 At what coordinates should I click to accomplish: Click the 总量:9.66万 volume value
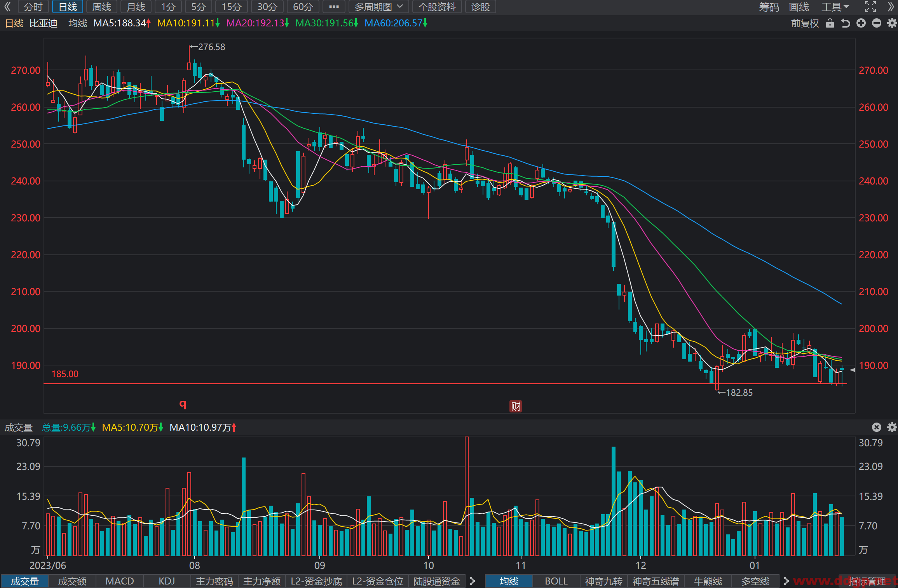coord(69,428)
